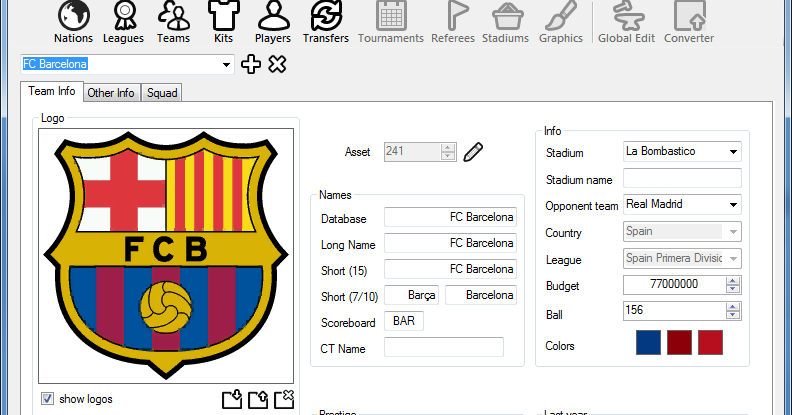This screenshot has height=415, width=792.
Task: Delete team with X icon
Action: (277, 64)
